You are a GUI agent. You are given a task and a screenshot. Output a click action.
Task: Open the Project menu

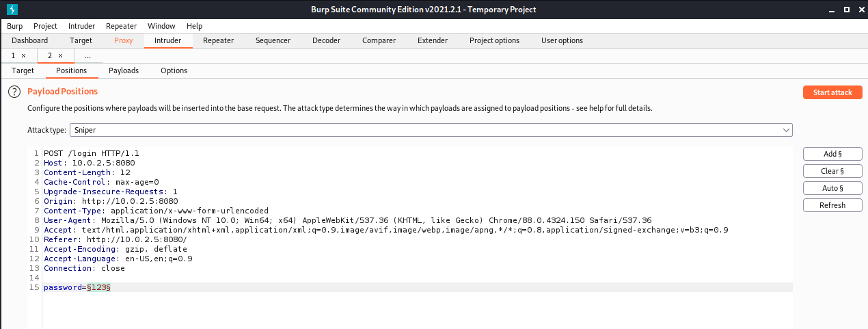[45, 26]
